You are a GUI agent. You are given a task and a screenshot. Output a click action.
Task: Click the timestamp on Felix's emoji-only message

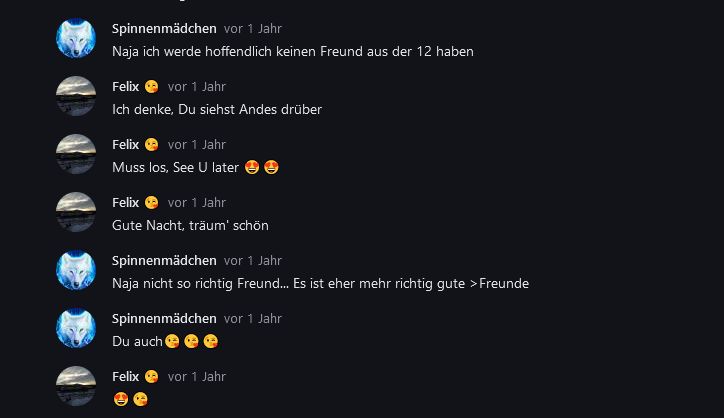197,377
